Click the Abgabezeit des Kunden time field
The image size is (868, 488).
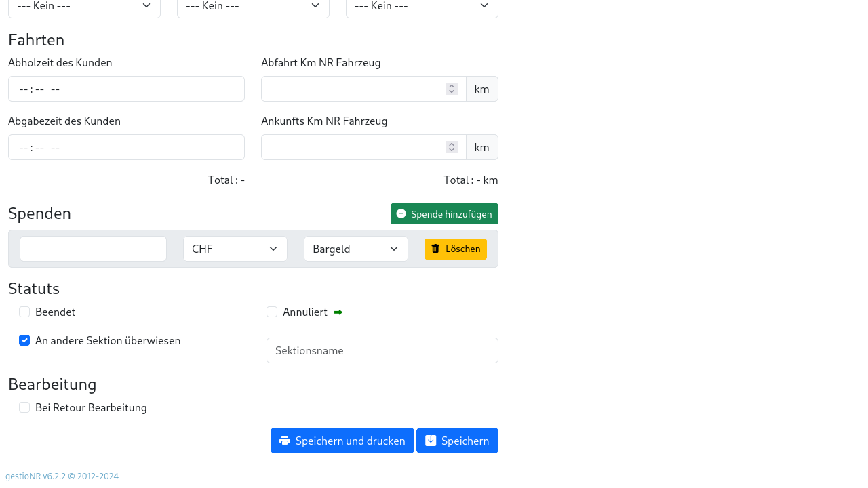[126, 147]
